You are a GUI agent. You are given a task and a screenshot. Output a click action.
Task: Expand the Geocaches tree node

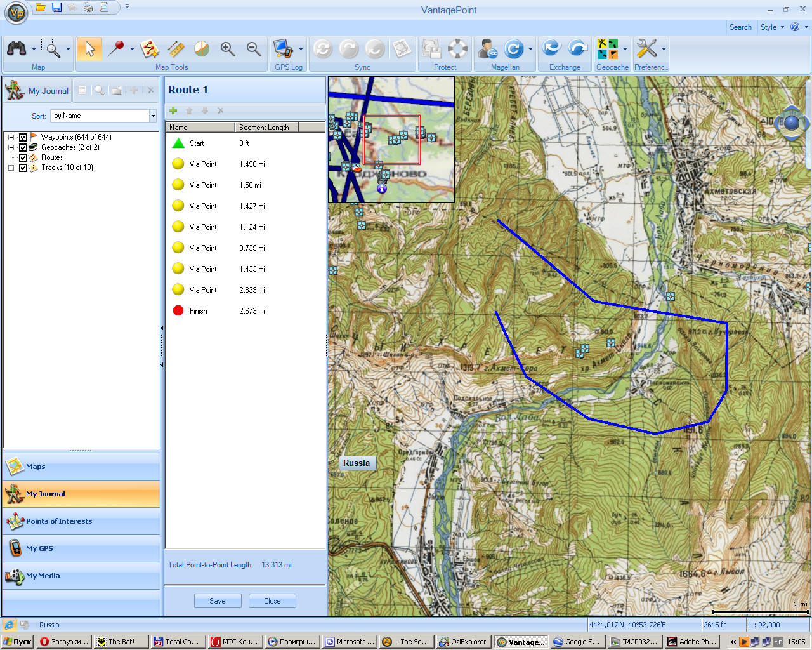[x=11, y=147]
